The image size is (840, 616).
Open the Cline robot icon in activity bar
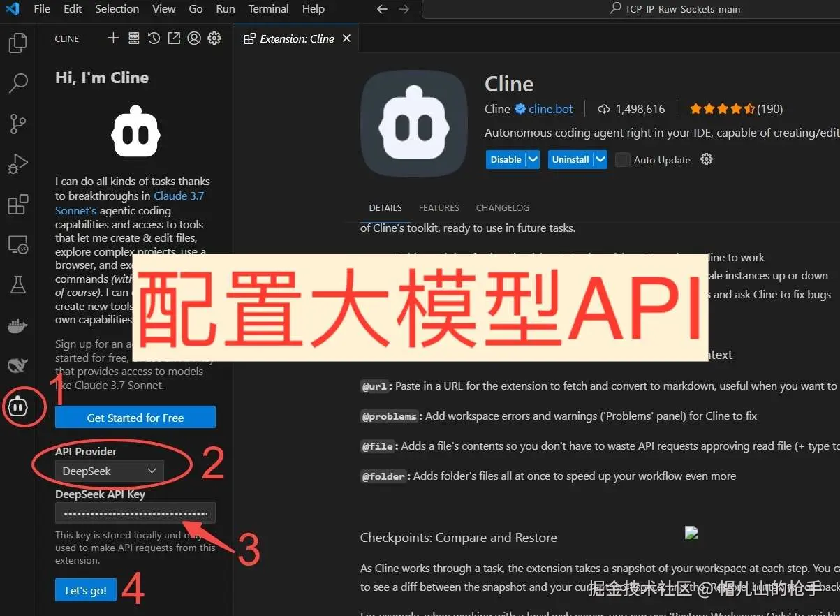(18, 406)
